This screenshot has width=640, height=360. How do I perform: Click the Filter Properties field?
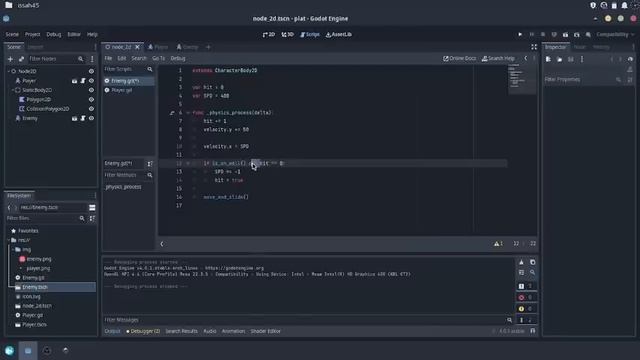pyautogui.click(x=584, y=80)
